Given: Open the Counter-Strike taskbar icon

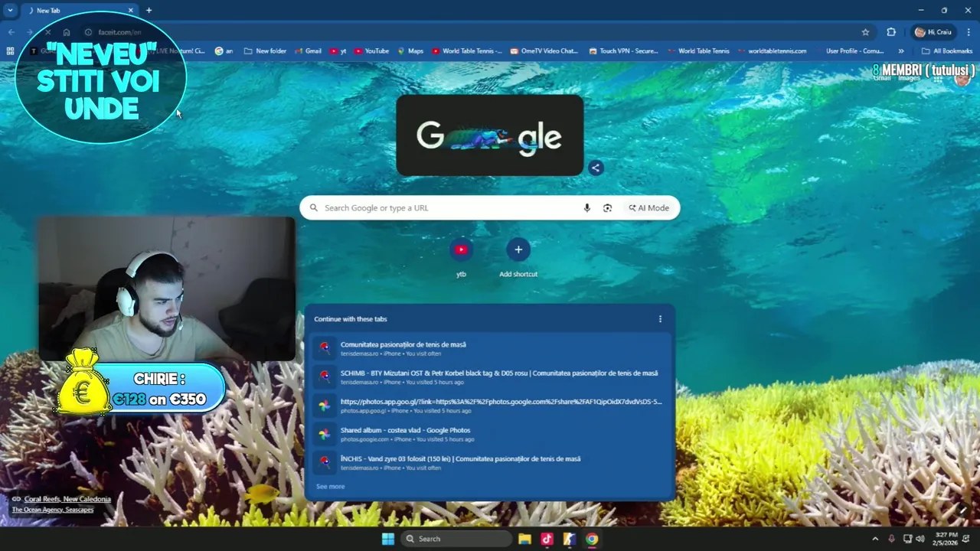Looking at the screenshot, I should pos(569,539).
